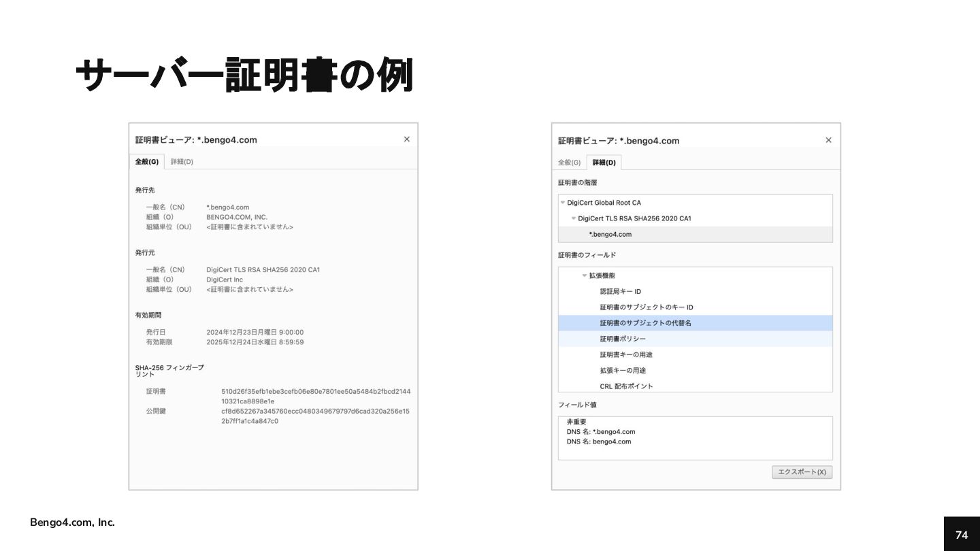Click issue date 2024年12月23日月曜日 9:00:00
The image size is (980, 551).
coord(255,332)
